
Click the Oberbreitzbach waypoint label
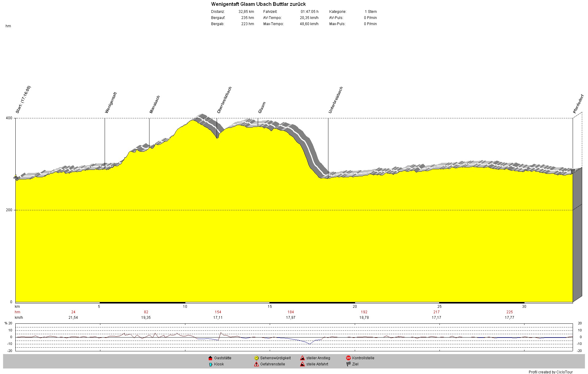click(x=224, y=100)
